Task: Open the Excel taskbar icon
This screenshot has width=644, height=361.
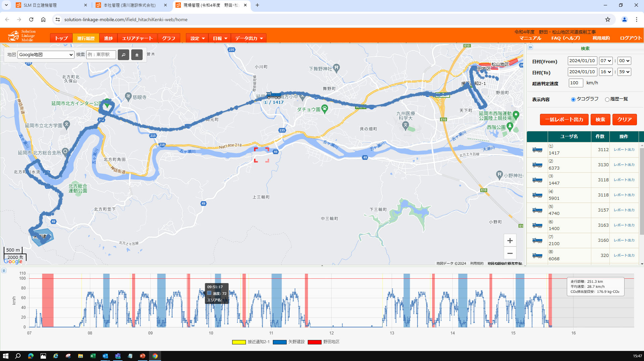Action: pyautogui.click(x=93, y=356)
